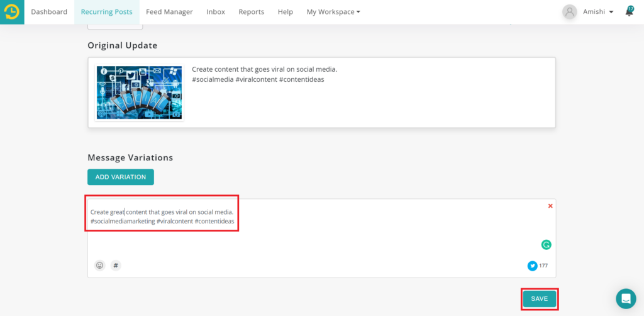The image size is (644, 316).
Task: Open the Help menu item
Action: (x=286, y=12)
